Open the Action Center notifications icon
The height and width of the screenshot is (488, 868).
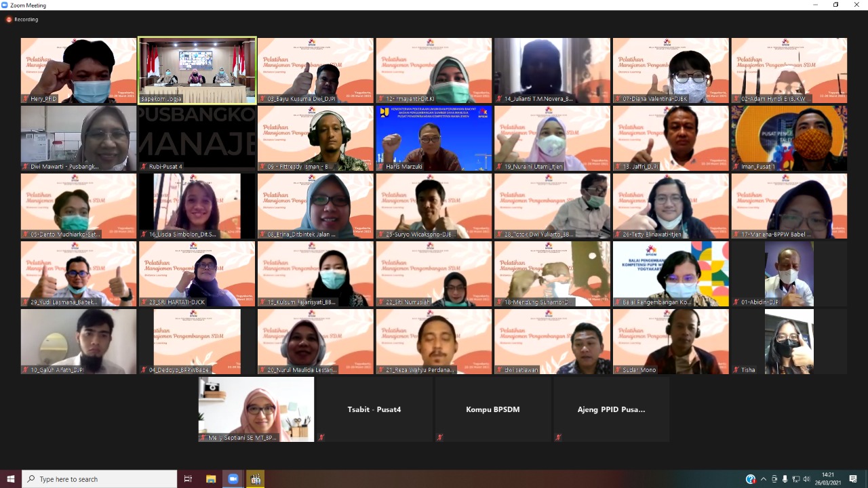853,479
